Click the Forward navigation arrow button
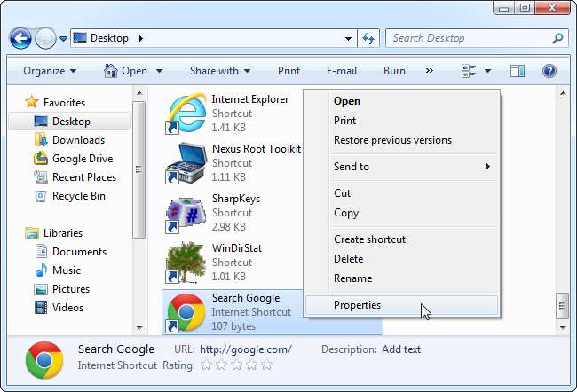This screenshot has height=392, width=577. pyautogui.click(x=45, y=39)
